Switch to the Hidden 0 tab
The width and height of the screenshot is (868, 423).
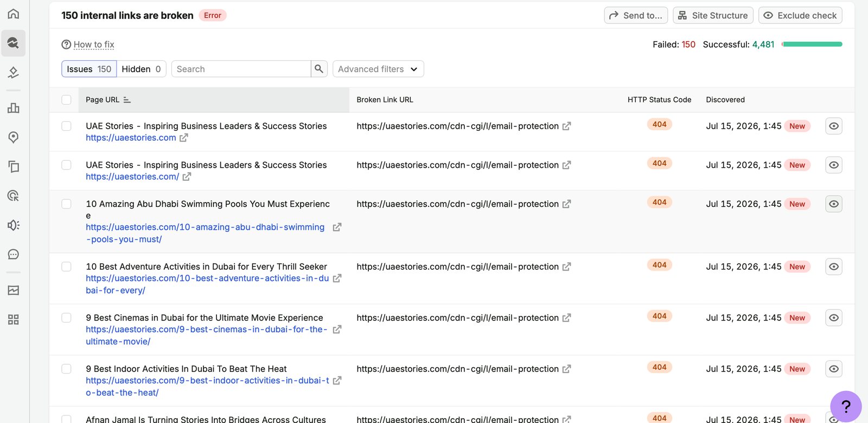point(141,69)
